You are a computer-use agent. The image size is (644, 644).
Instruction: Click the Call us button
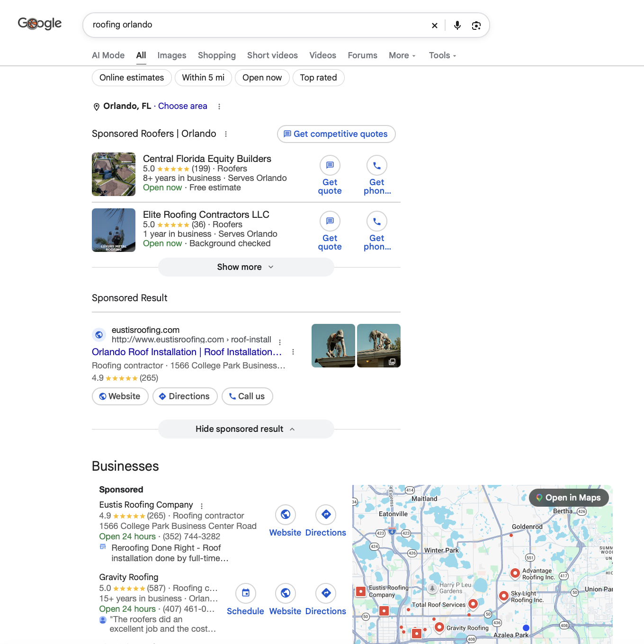pyautogui.click(x=247, y=396)
